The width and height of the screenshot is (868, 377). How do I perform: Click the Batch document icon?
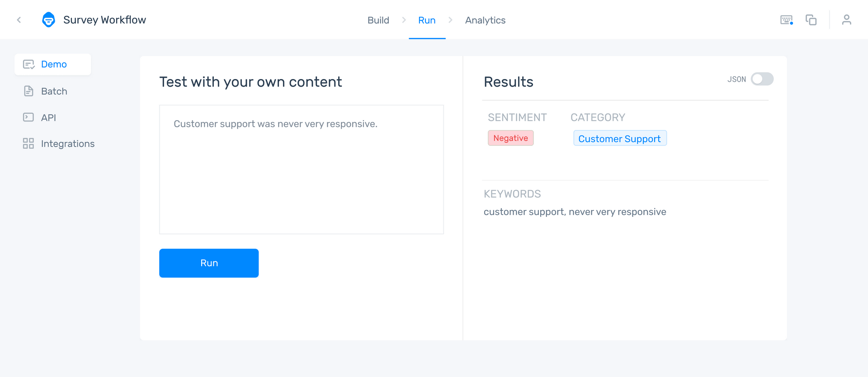click(28, 91)
